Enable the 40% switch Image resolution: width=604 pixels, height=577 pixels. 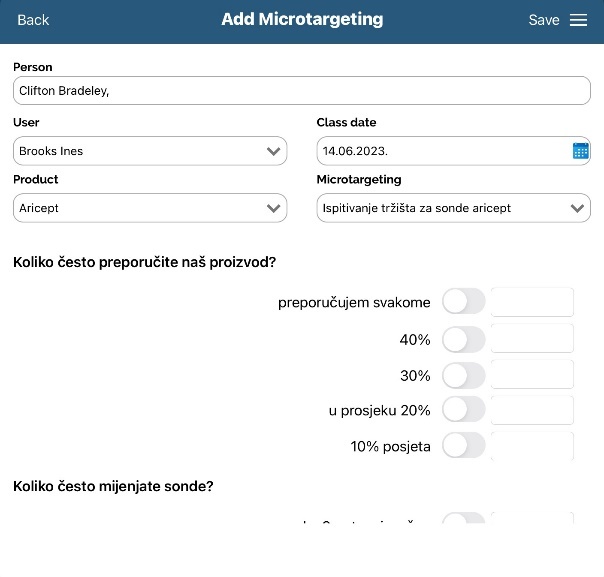[463, 340]
